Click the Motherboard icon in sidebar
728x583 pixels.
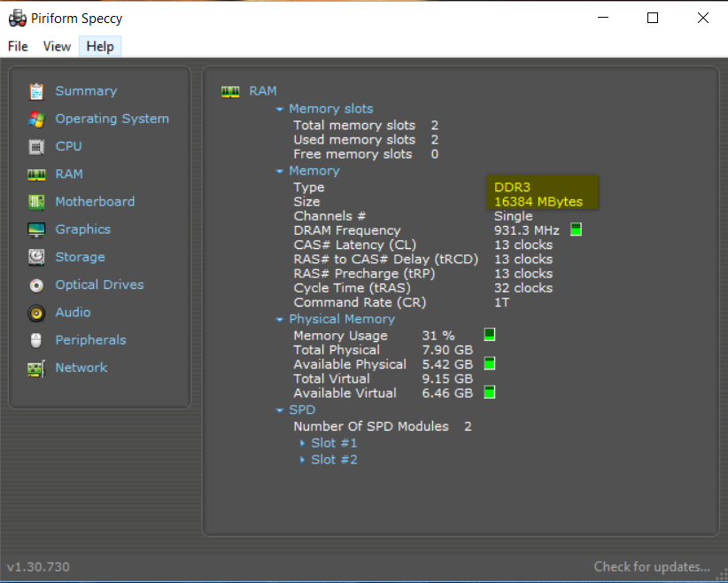[x=36, y=202]
